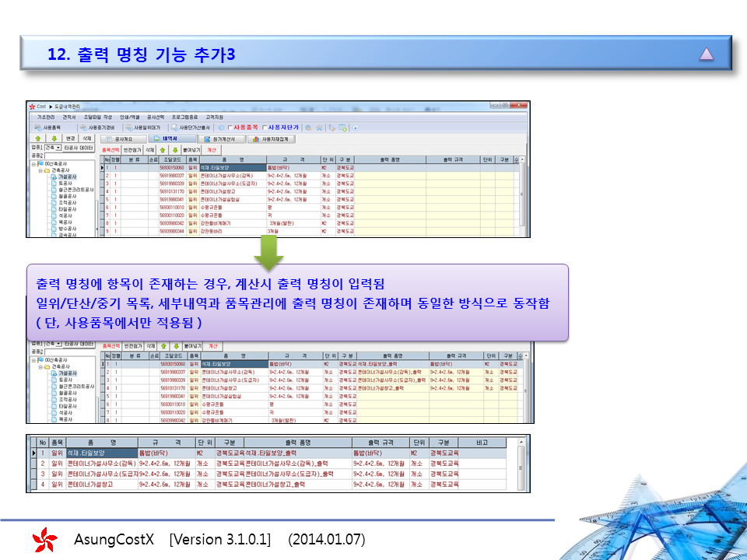Click the panel collapse arrow beside upper tree
747x560 pixels.
point(97,229)
